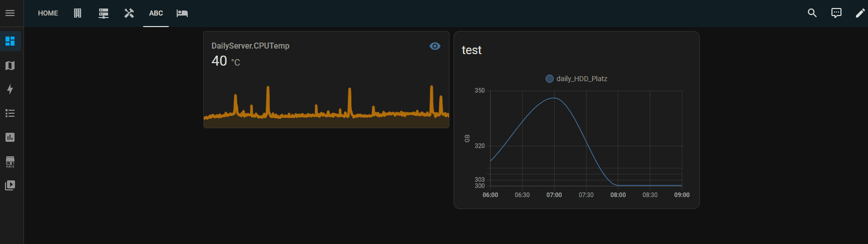The width and height of the screenshot is (868, 244).
Task: Switch to the bed view tab
Action: pos(182,13)
